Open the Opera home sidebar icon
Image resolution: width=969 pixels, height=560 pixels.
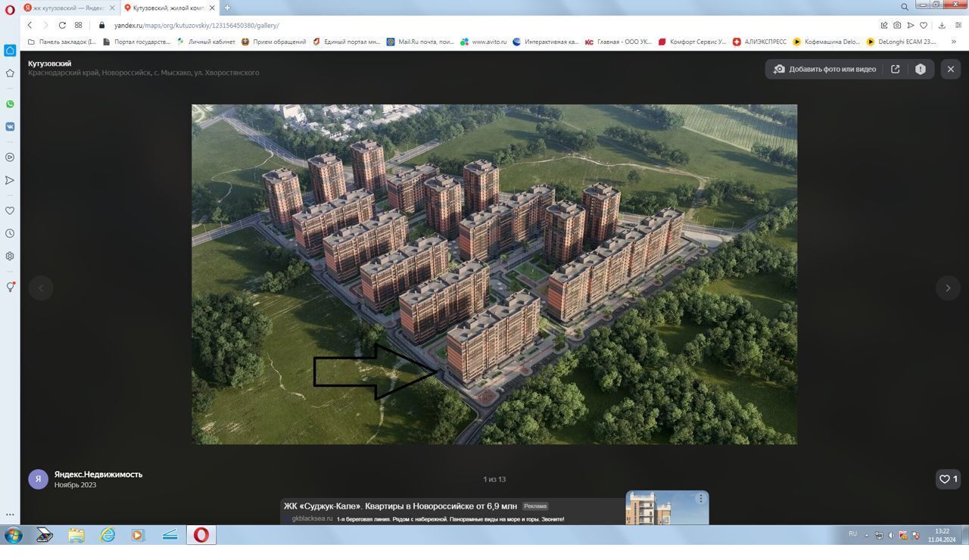10,51
